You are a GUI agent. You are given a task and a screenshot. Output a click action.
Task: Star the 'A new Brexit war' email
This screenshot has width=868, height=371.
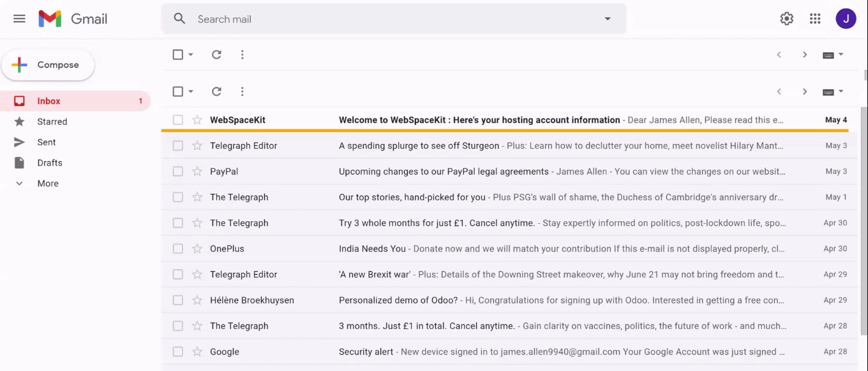tap(197, 275)
